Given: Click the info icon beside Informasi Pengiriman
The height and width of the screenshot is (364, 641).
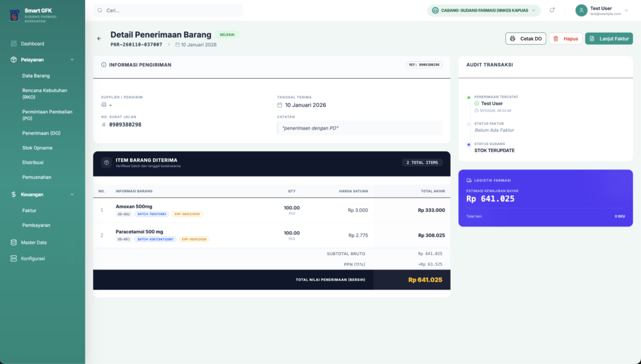Looking at the screenshot, I should [x=104, y=64].
